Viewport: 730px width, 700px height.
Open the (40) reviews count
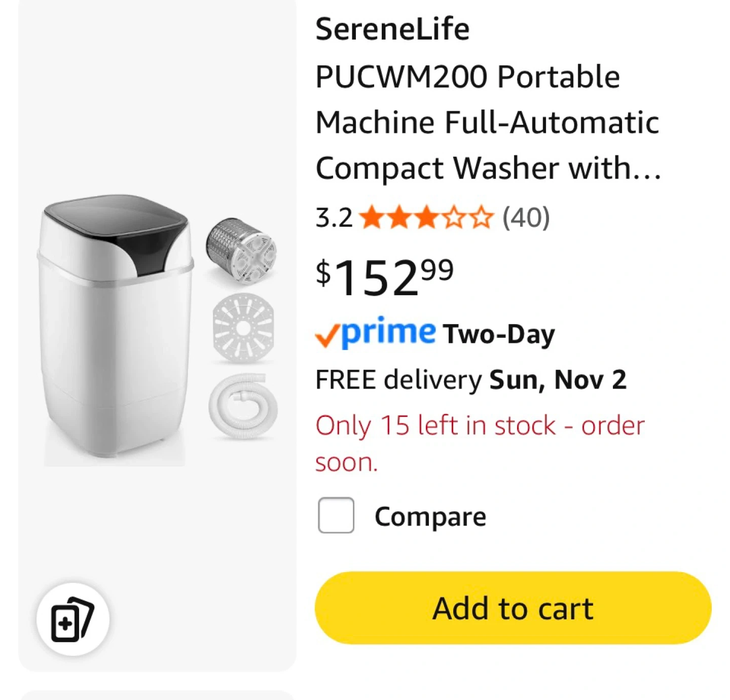point(526,218)
